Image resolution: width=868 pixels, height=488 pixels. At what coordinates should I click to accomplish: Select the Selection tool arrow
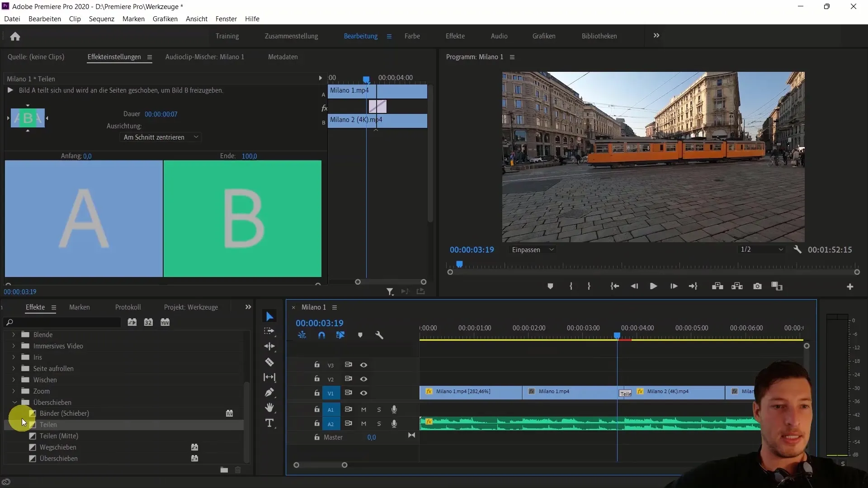click(x=270, y=316)
